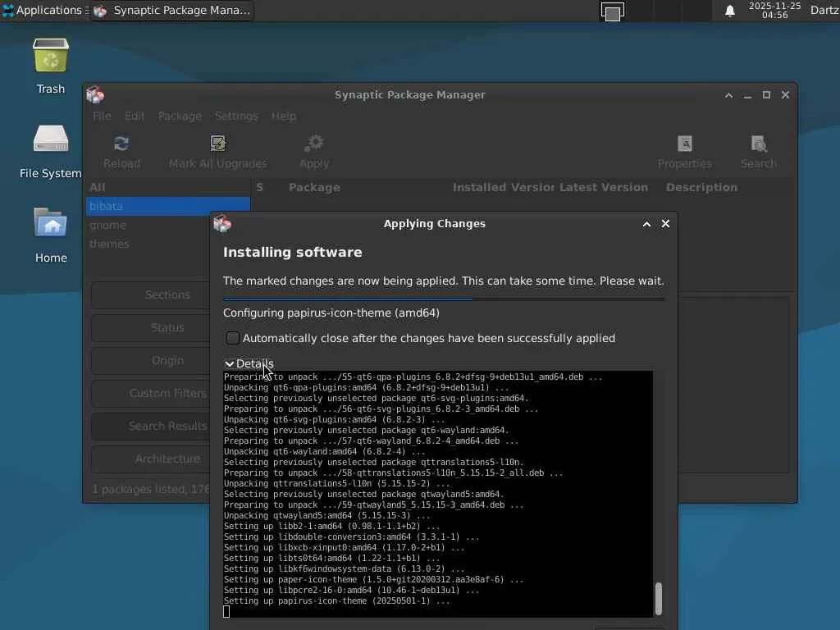Roll up the Synaptic main window

click(728, 95)
